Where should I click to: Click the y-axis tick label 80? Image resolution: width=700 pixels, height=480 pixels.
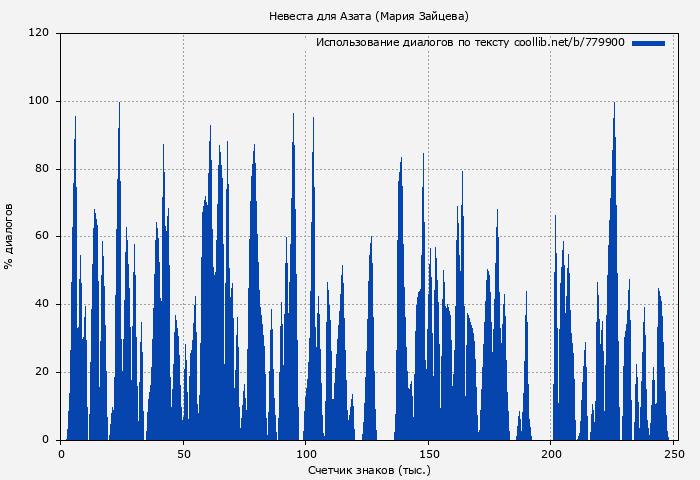tap(42, 169)
